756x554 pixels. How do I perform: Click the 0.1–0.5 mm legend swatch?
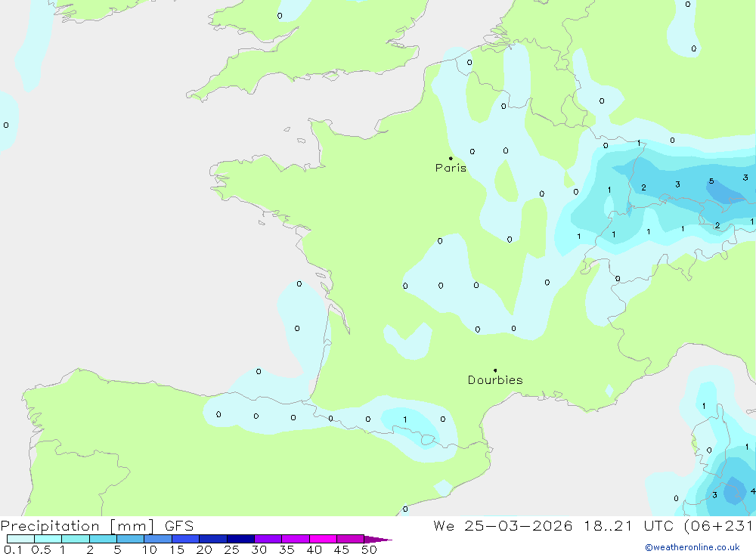tap(20, 539)
